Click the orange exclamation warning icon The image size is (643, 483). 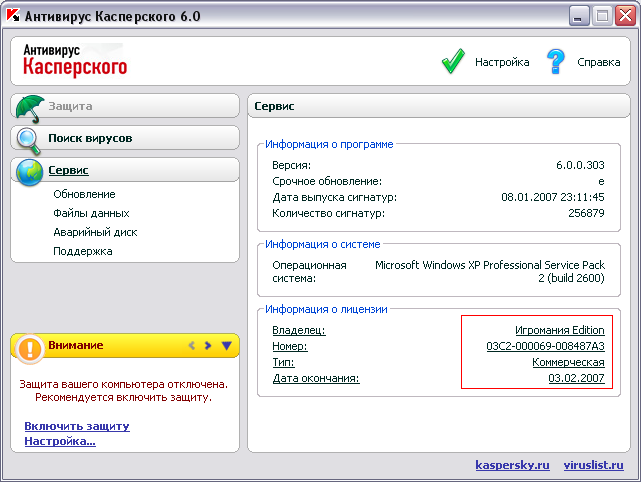click(x=30, y=346)
